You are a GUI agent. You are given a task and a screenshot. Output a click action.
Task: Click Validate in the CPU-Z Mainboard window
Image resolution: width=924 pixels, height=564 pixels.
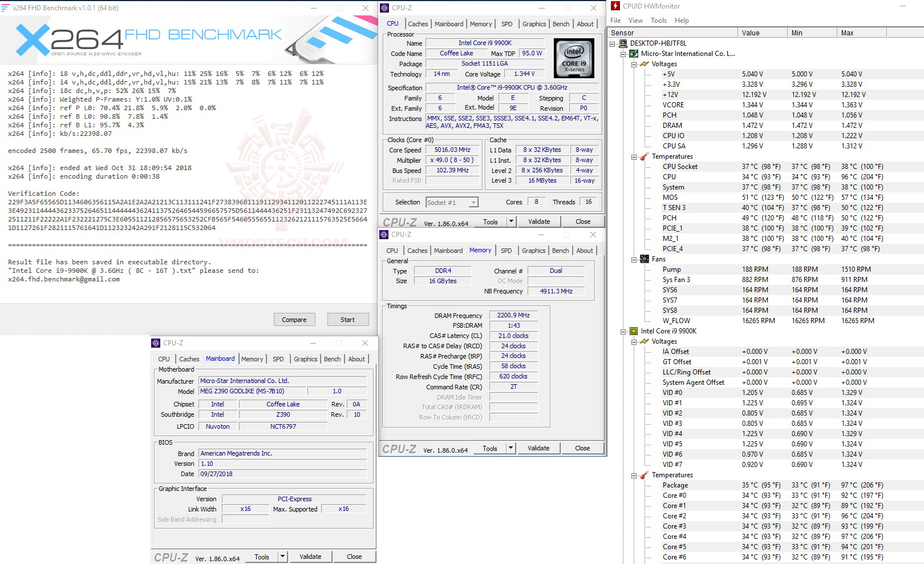[310, 556]
